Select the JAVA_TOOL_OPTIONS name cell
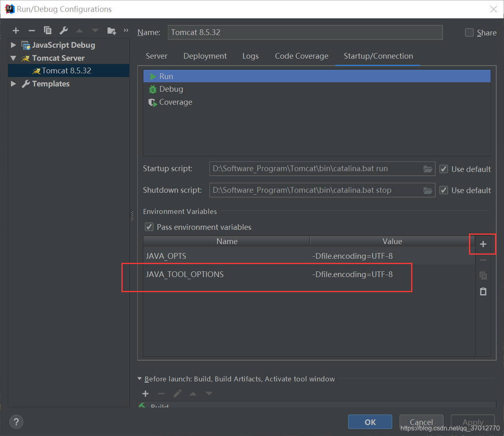The image size is (504, 436). click(x=227, y=274)
